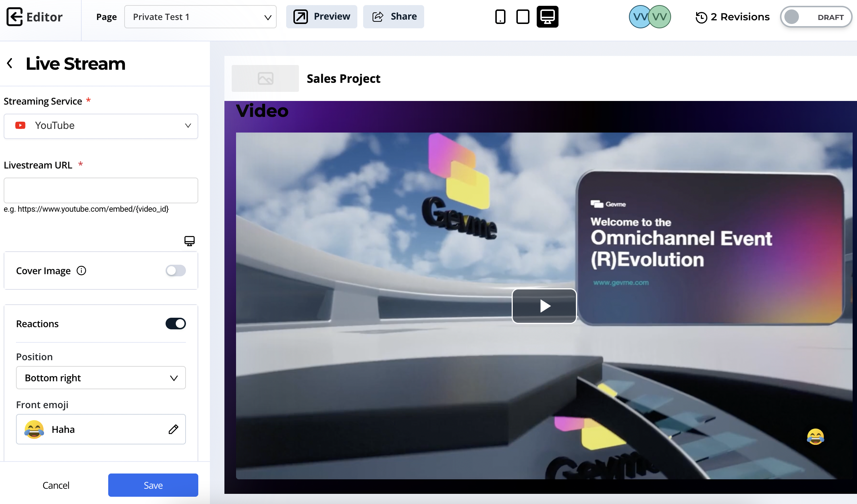Open the YouTube streaming service dropdown
Screen dimensions: 857x504
(101, 126)
